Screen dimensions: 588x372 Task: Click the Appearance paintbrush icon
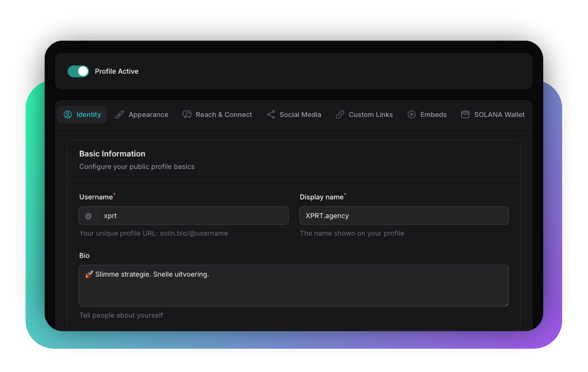(x=119, y=114)
